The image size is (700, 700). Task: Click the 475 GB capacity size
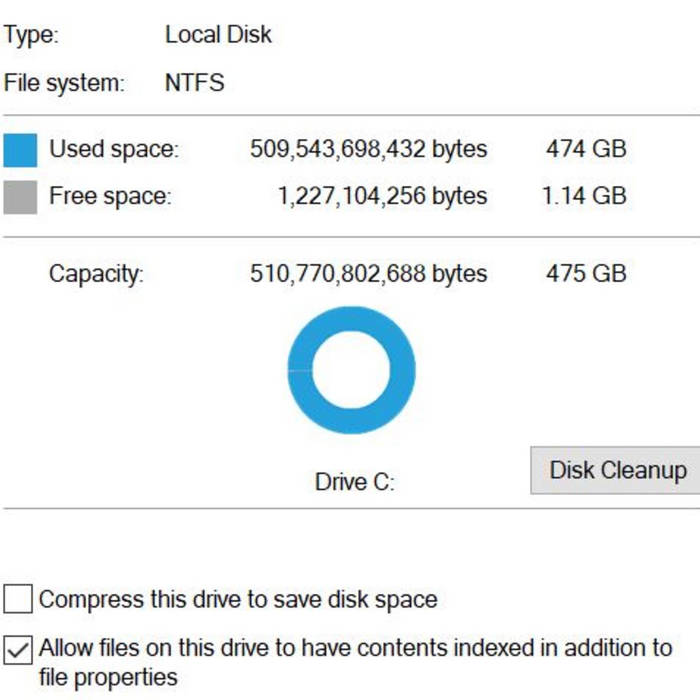(x=585, y=274)
